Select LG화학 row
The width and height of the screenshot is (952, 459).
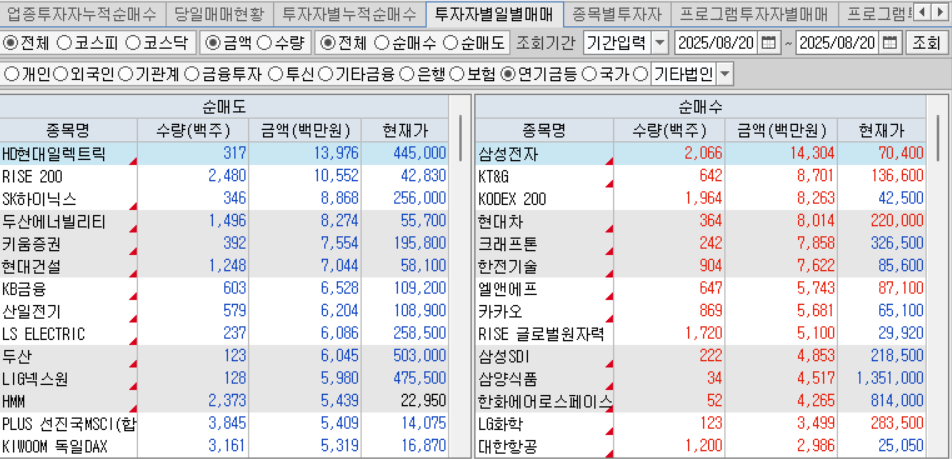pos(701,424)
